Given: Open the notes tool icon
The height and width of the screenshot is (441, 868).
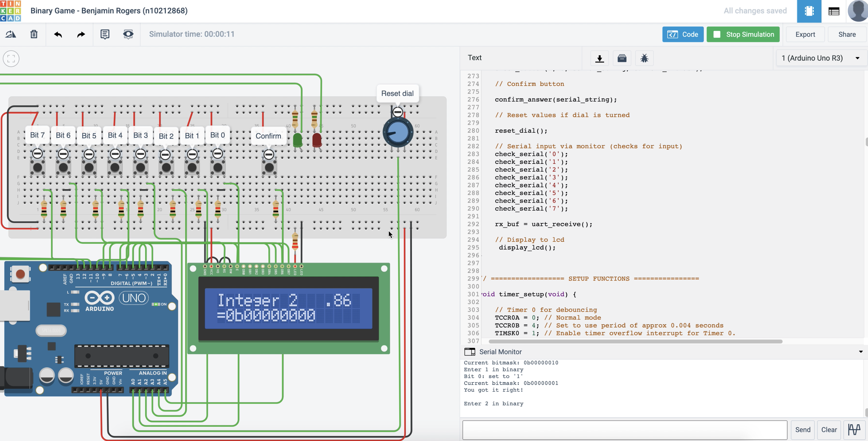Looking at the screenshot, I should click(x=105, y=34).
